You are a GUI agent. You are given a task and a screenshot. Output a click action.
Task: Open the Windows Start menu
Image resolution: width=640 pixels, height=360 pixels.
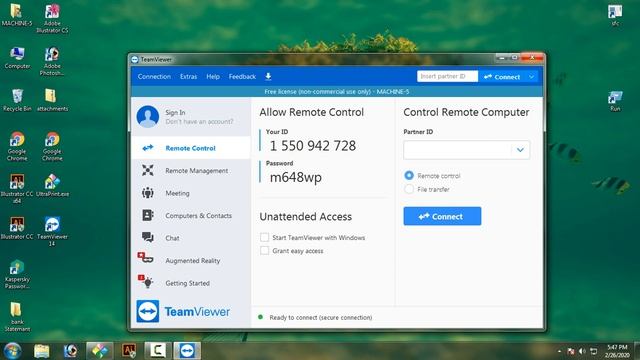(x=12, y=351)
